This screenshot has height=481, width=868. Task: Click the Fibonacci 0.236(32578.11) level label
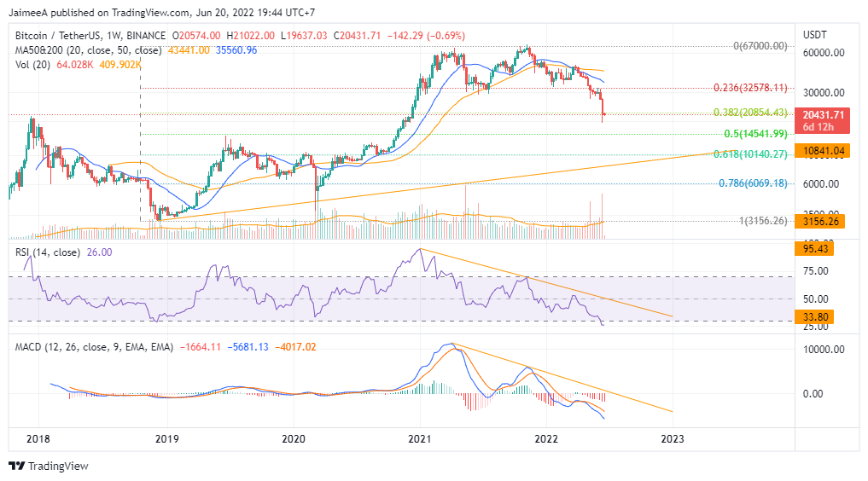750,88
